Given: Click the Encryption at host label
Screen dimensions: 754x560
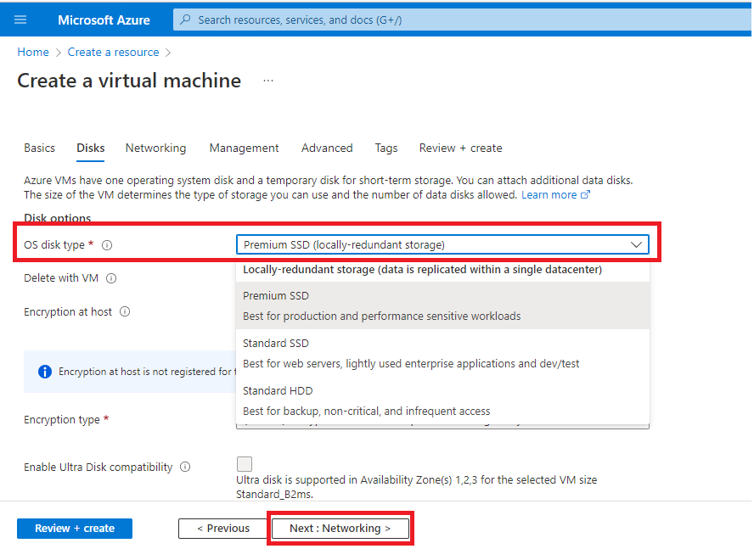Looking at the screenshot, I should (x=68, y=311).
